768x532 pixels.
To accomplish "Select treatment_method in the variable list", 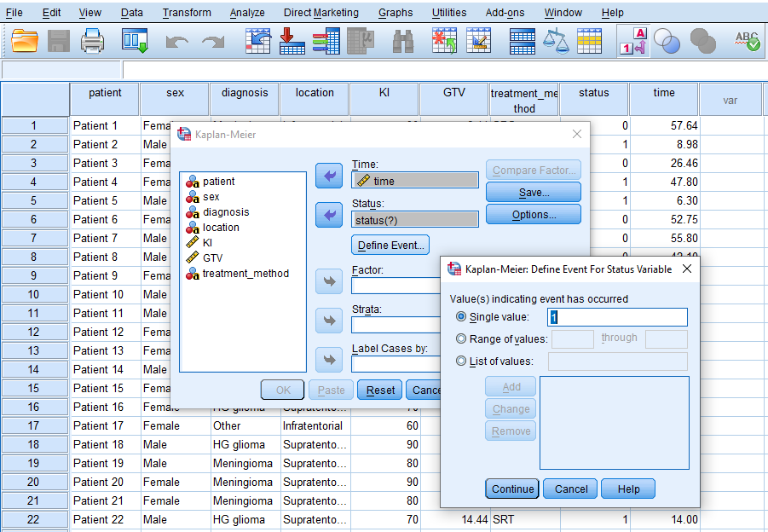I will point(245,274).
